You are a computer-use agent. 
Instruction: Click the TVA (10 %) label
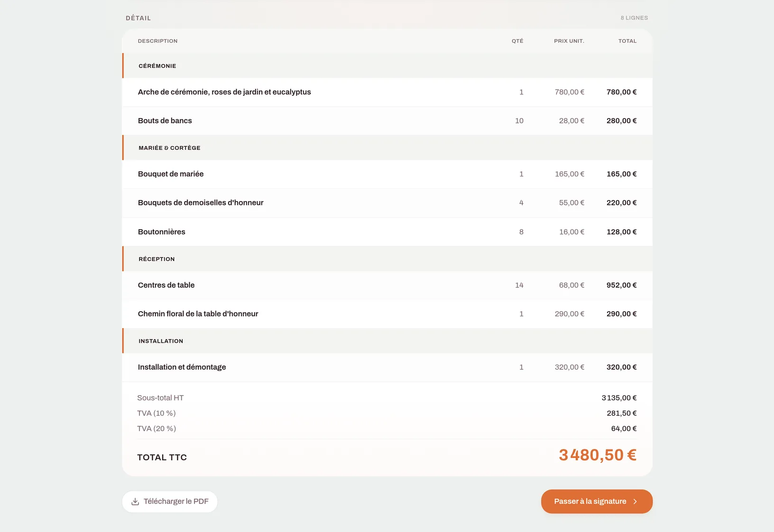click(x=157, y=413)
